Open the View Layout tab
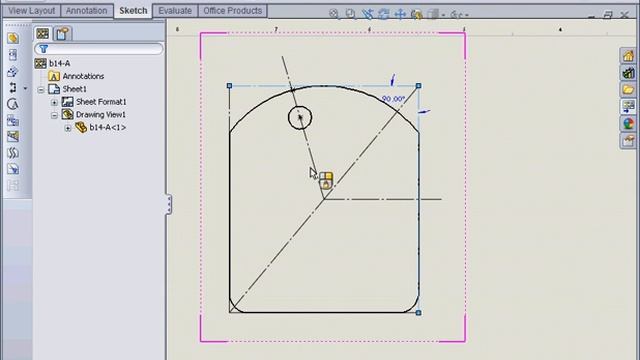Screen dimensions: 640x360 pos(31,11)
